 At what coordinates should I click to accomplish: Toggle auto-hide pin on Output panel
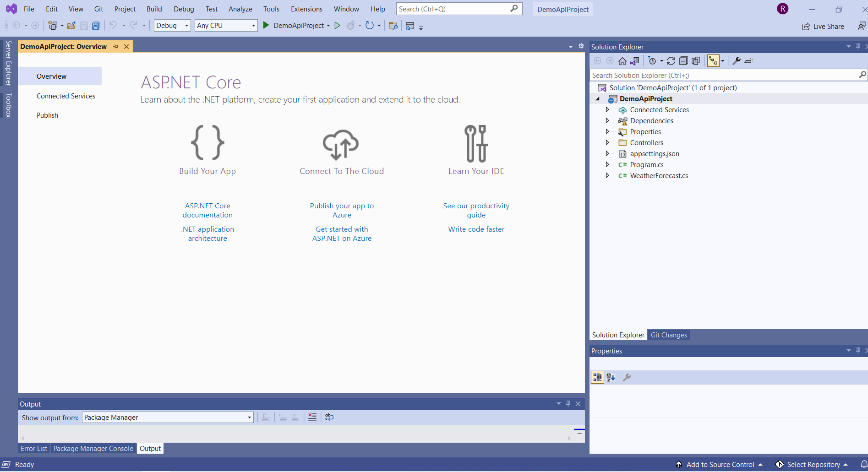568,404
